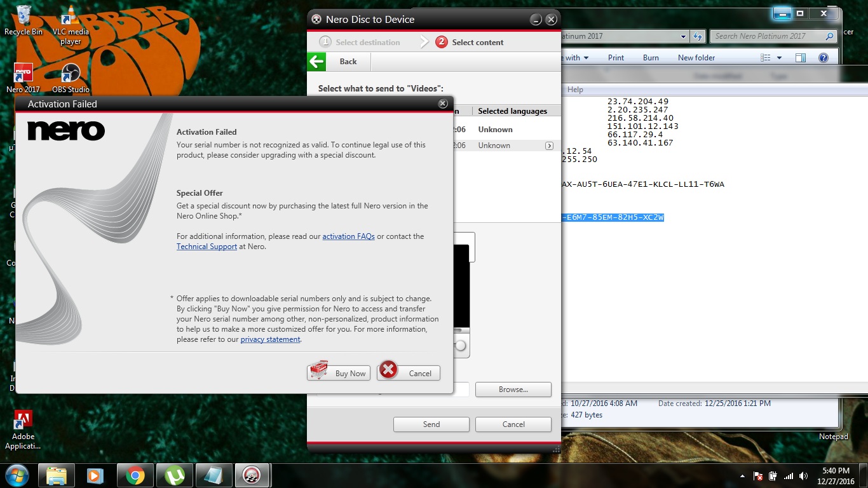
Task: Click the Date created value in details pane
Action: 738,403
